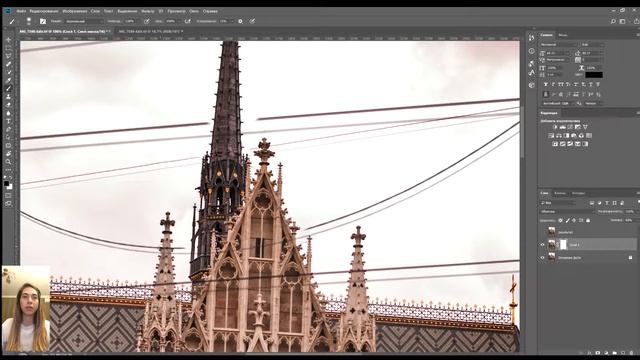Image resolution: width=640 pixels, height=360 pixels.
Task: Switch to the Абзац tab
Action: click(x=563, y=35)
